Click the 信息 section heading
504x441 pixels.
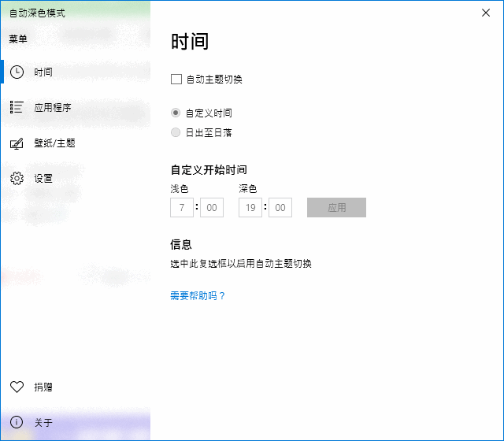click(x=181, y=245)
